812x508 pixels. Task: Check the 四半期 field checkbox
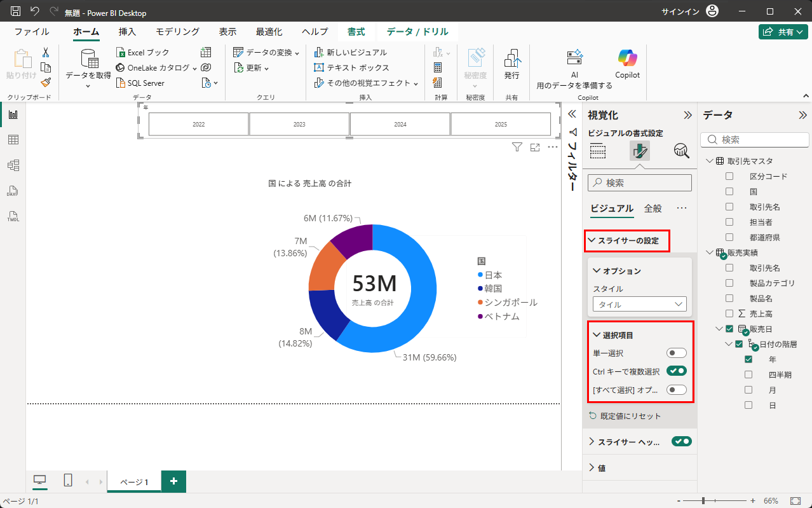coord(748,374)
